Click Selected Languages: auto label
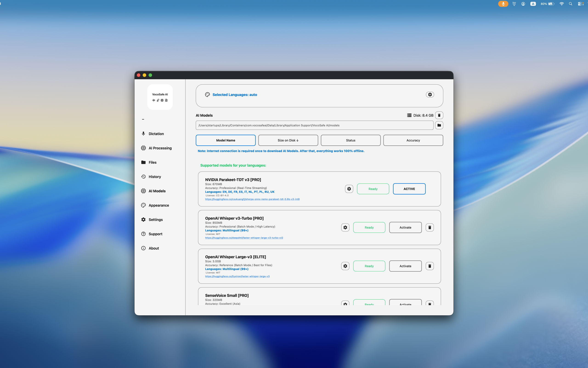The width and height of the screenshot is (588, 368). (235, 95)
